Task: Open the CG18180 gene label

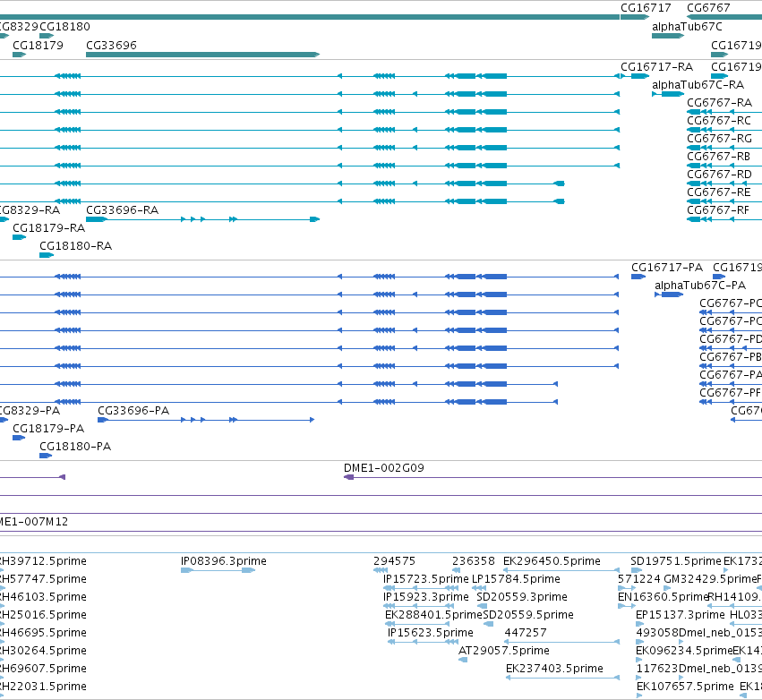Action: coord(64,26)
